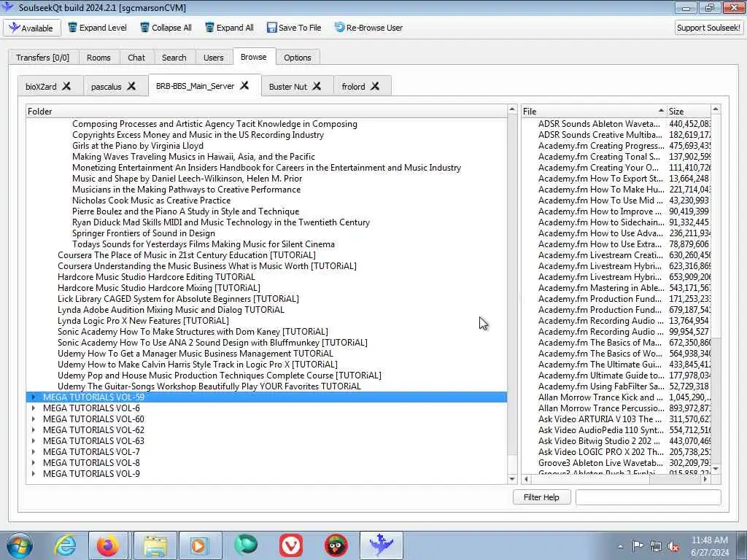Viewport: 747px width, 560px height.
Task: Select folder Lick Library CAGED System for Absolute Beginners
Action: click(178, 299)
